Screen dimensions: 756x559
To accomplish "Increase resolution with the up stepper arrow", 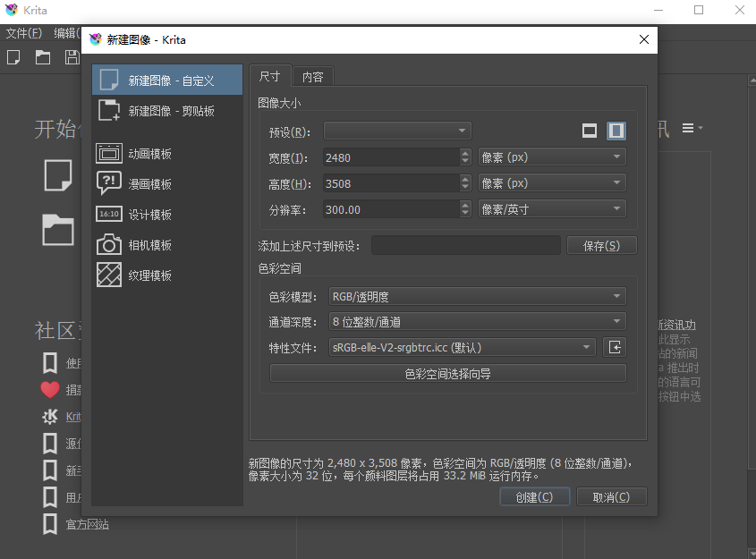I will (x=465, y=205).
